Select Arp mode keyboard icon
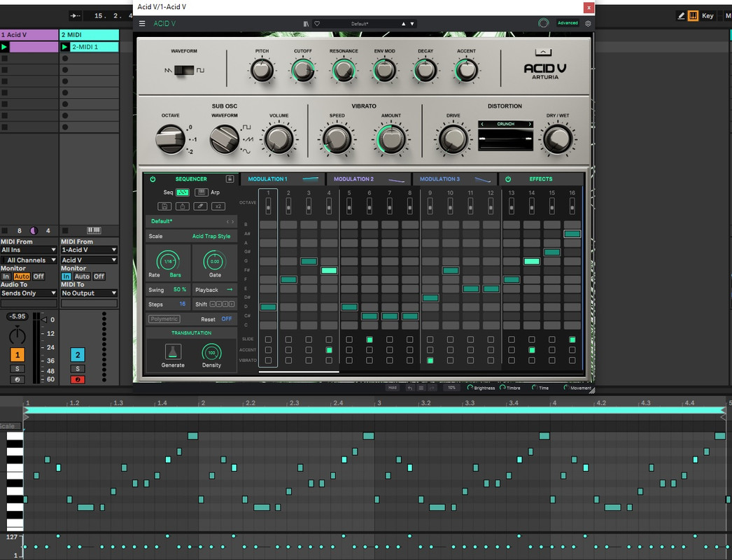This screenshot has height=560, width=732. click(202, 192)
